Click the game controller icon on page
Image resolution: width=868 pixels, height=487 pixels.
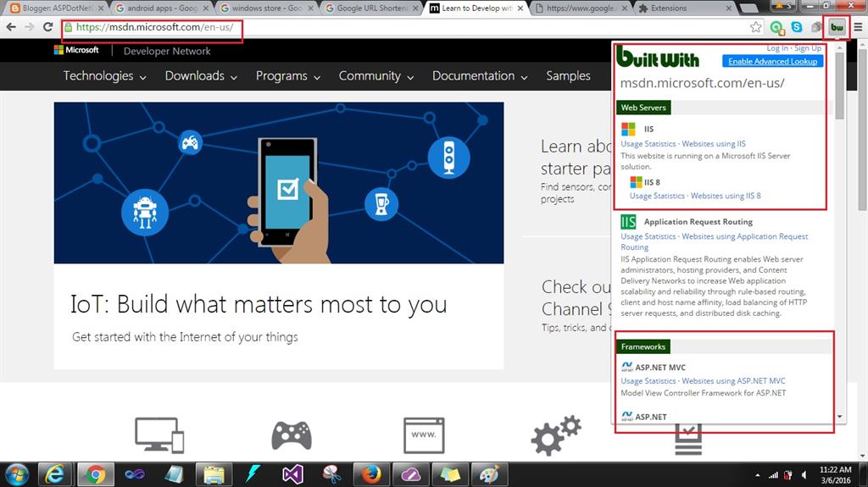coord(292,435)
